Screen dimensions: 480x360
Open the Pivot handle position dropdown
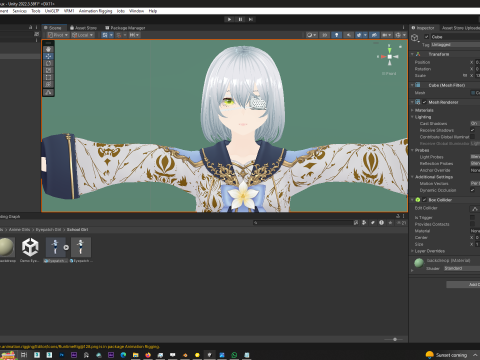click(x=58, y=35)
